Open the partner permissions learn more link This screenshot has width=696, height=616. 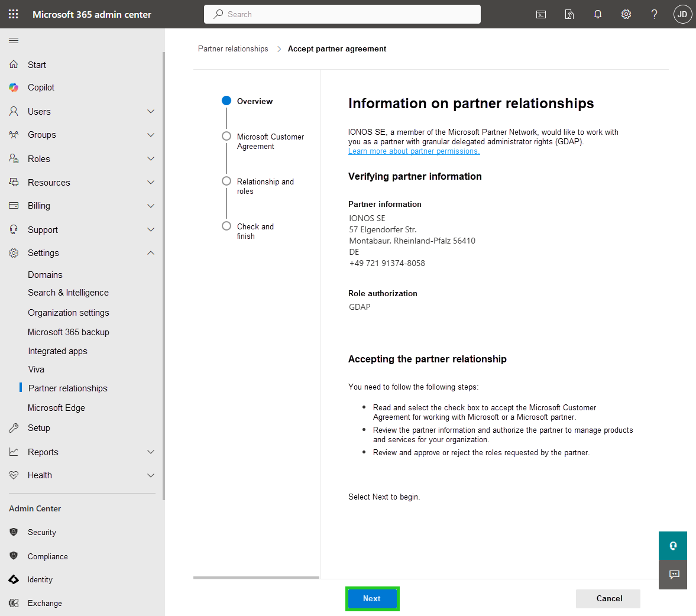pyautogui.click(x=414, y=151)
